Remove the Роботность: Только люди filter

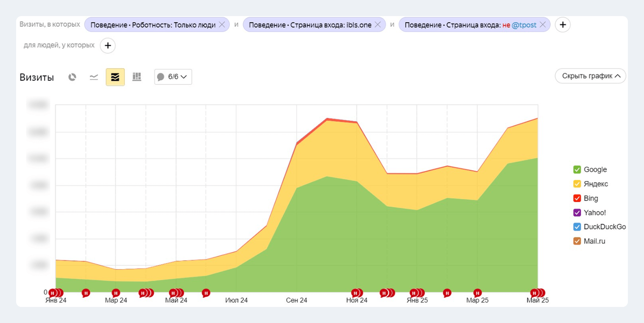click(222, 25)
